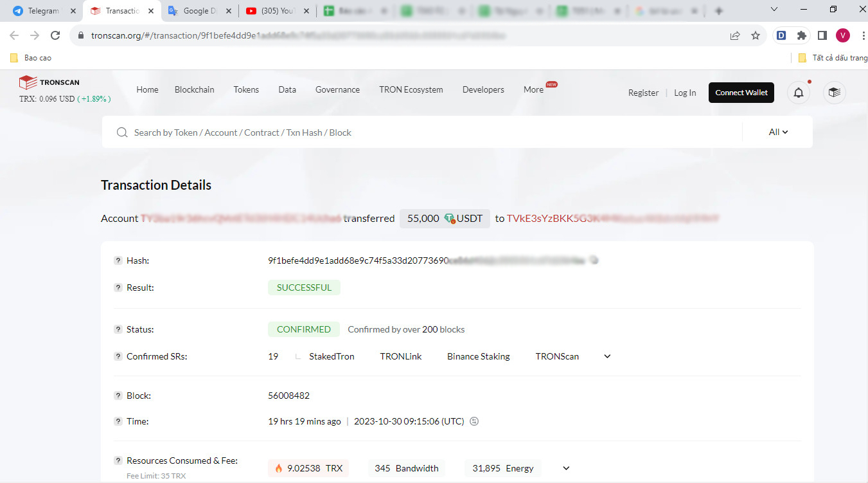The height and width of the screenshot is (483, 868).
Task: Click the TRONSCAN logo
Action: [x=49, y=82]
